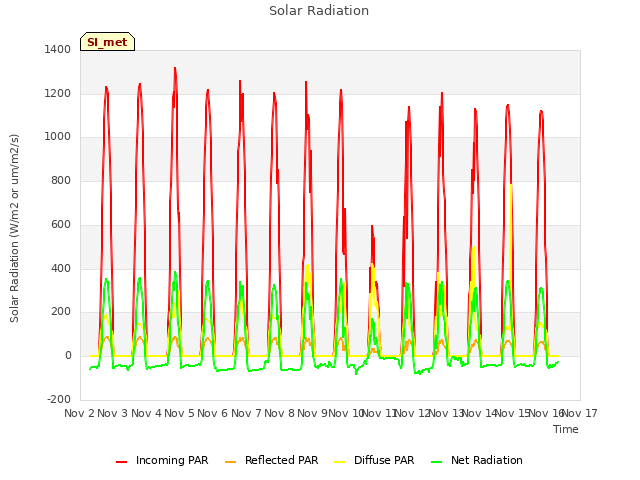Click the green Net Radiation legend swatch
This screenshot has height=480, width=640.
point(437,461)
